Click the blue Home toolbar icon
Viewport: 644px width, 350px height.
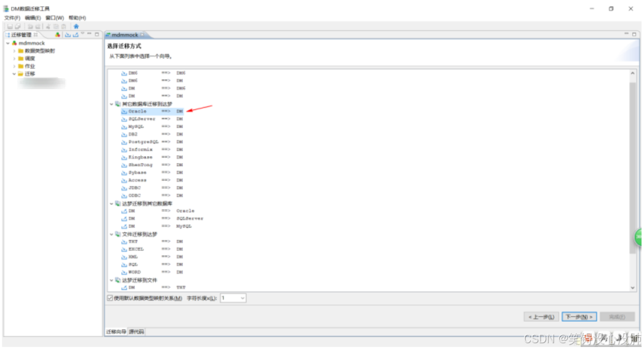(x=76, y=26)
